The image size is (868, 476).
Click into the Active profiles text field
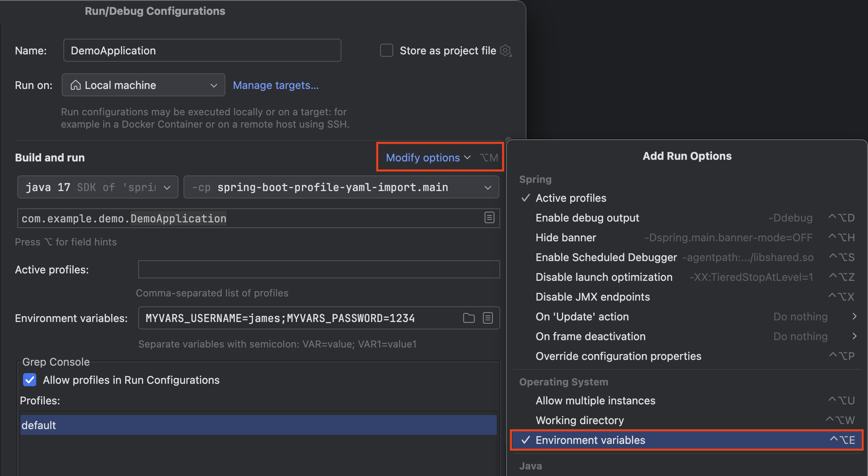click(319, 269)
